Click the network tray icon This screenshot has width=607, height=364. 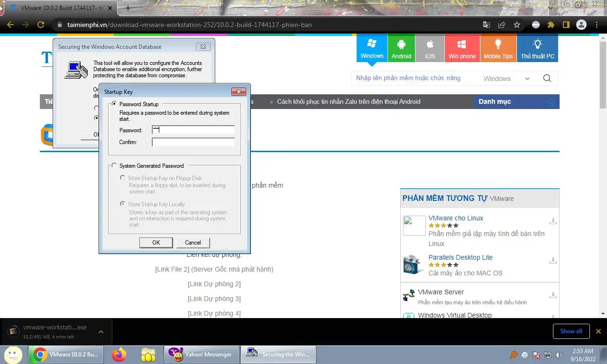(x=548, y=355)
